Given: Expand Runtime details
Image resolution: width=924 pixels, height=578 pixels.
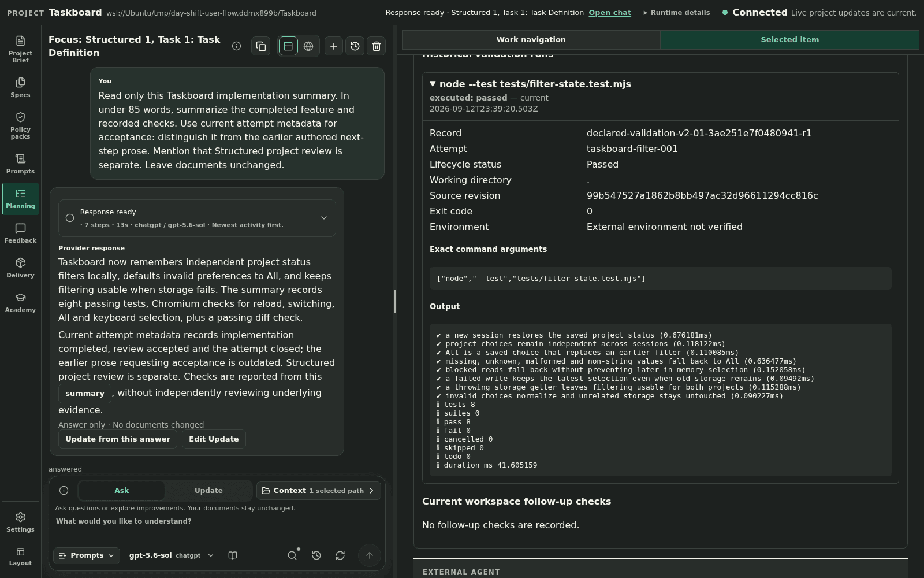Looking at the screenshot, I should [677, 13].
